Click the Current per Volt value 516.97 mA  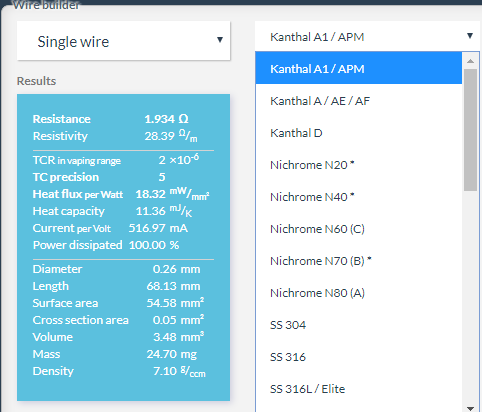[158, 228]
